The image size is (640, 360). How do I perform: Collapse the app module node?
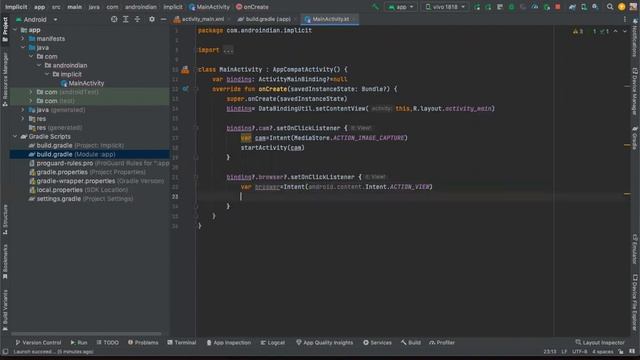click(x=15, y=30)
